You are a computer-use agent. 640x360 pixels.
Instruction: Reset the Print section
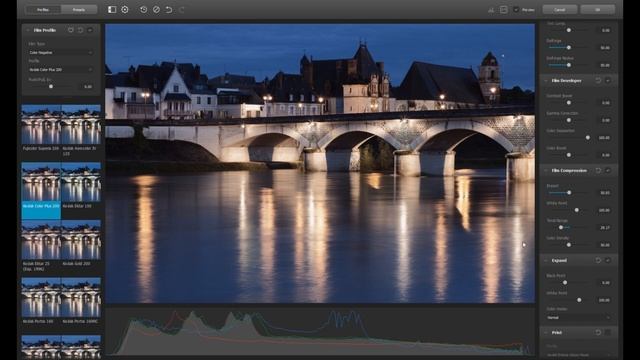pos(598,333)
